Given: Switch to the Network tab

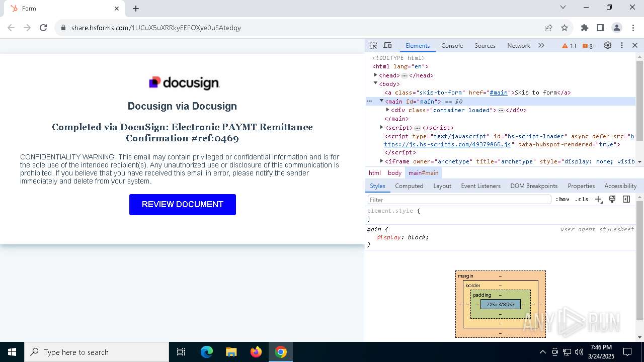Looking at the screenshot, I should tap(519, 45).
